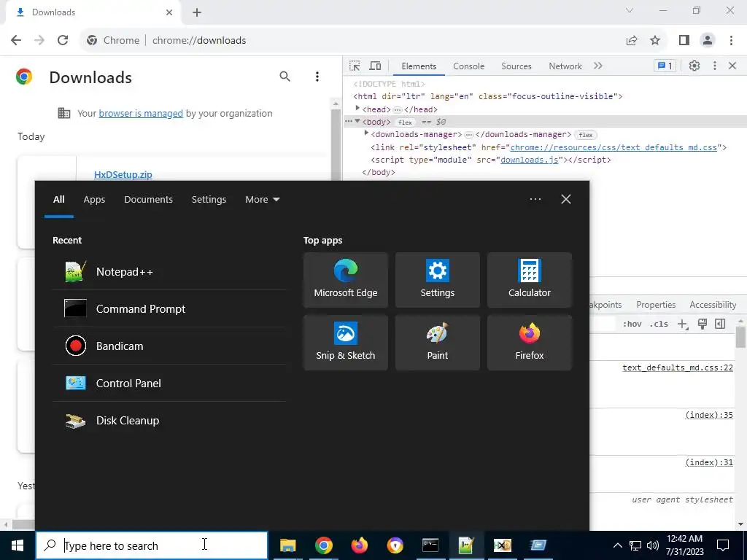Open Firefox tile in Top apps
Viewport: 747px width, 560px height.
(530, 343)
